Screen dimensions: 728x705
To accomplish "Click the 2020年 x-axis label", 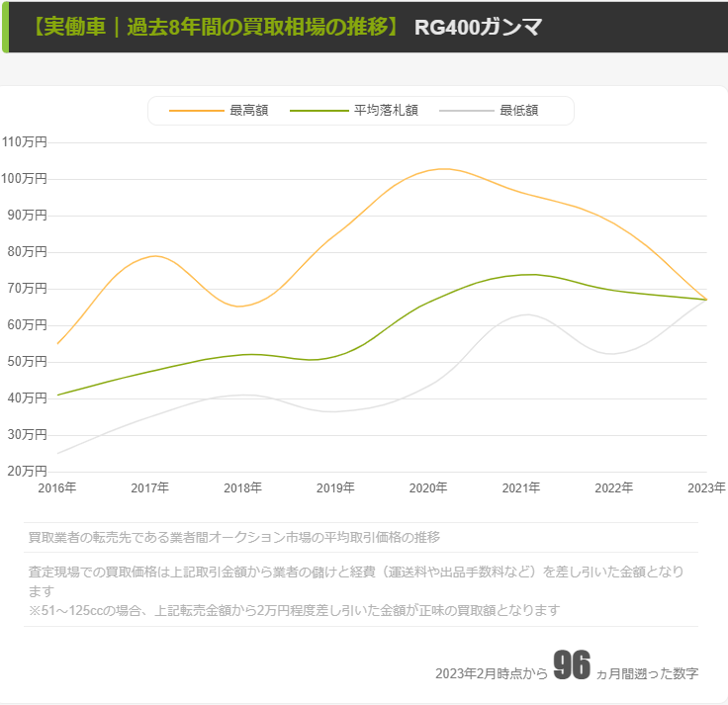I will (x=428, y=487).
